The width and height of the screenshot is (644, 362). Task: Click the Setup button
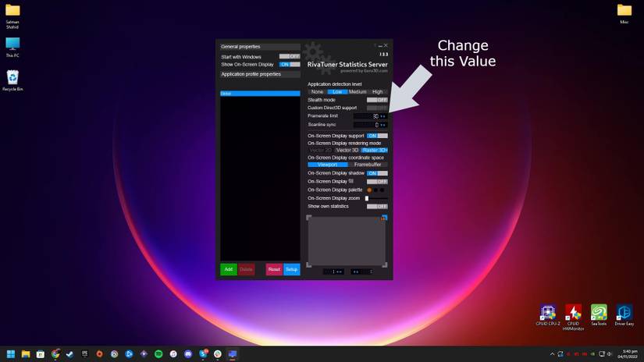(292, 269)
